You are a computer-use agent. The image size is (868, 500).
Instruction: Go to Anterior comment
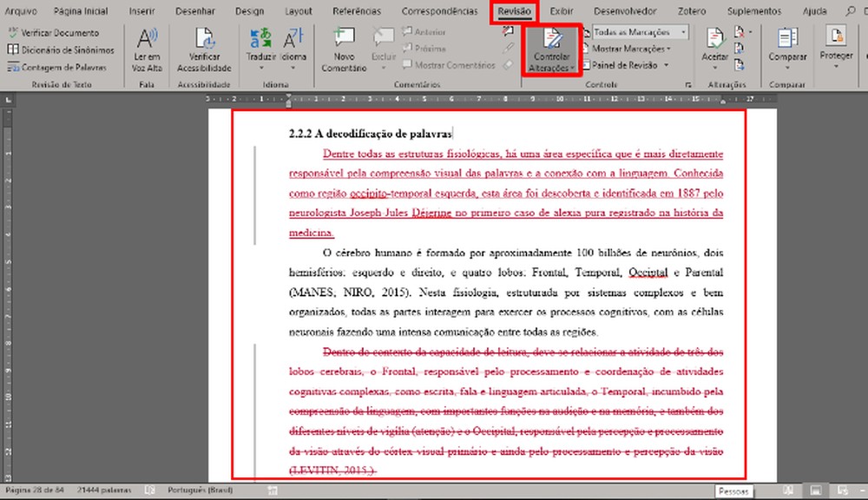coord(424,32)
